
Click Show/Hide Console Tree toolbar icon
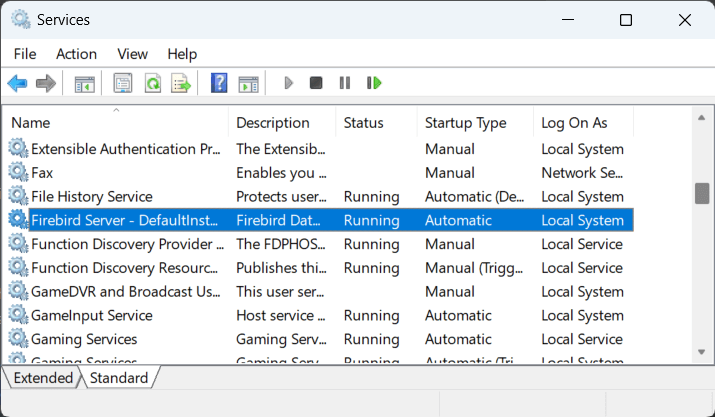tap(85, 83)
